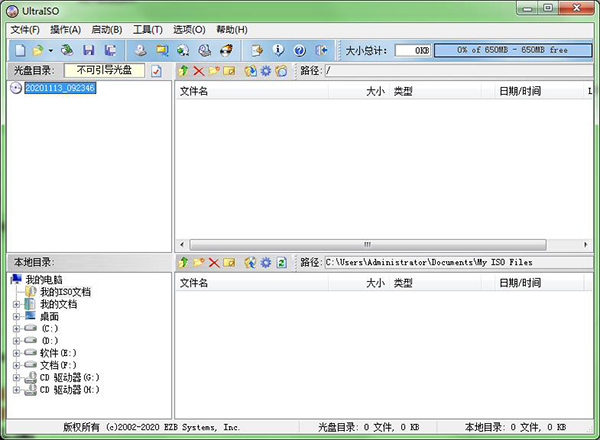Viewport: 600px width, 440px height.
Task: Open the help question-mark icon
Action: point(300,50)
